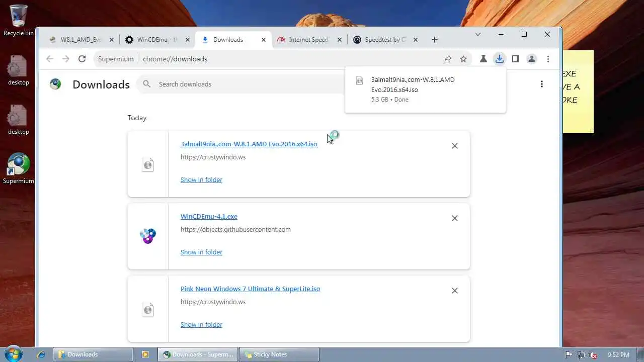Click the iso file icon in bubble
The image size is (644, 362).
tap(359, 80)
